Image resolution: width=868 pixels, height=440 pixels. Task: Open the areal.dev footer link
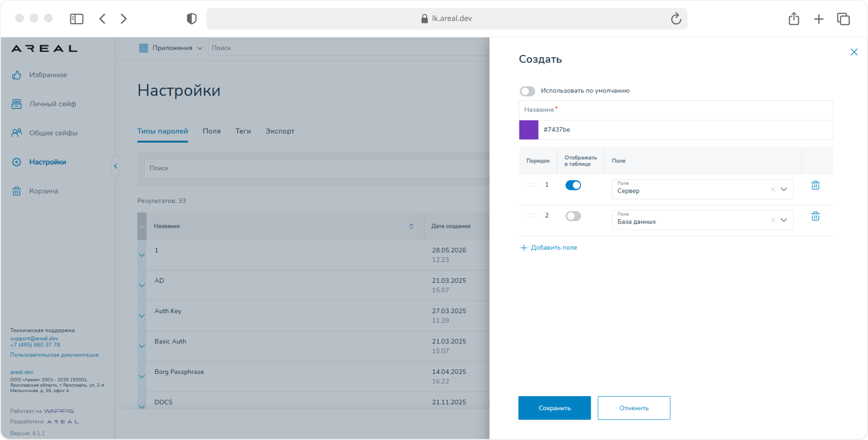point(21,372)
